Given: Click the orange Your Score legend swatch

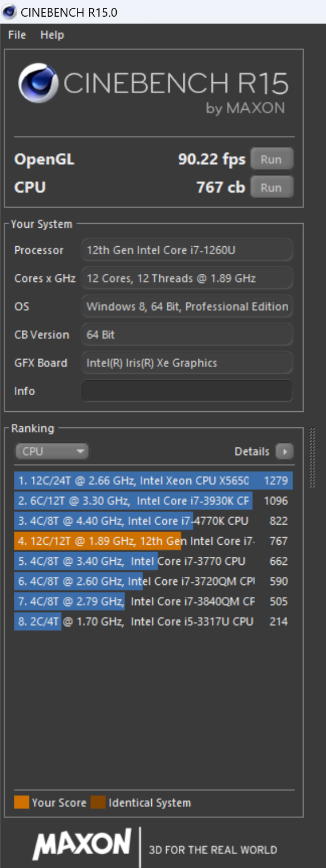Looking at the screenshot, I should (21, 802).
